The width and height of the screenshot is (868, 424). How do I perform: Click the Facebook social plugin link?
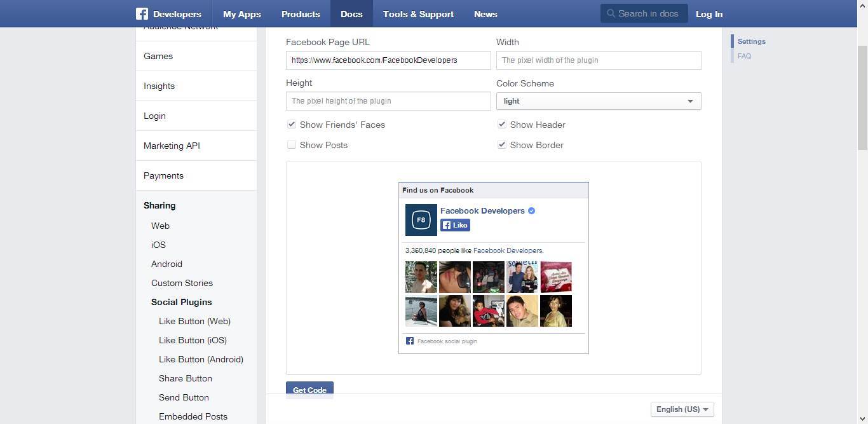click(x=447, y=341)
